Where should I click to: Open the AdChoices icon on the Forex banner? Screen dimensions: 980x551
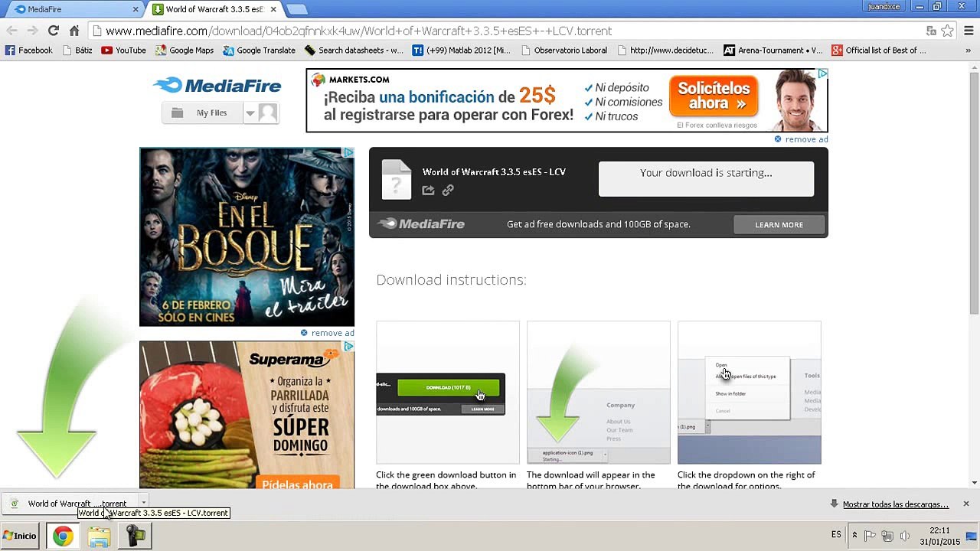[x=822, y=74]
